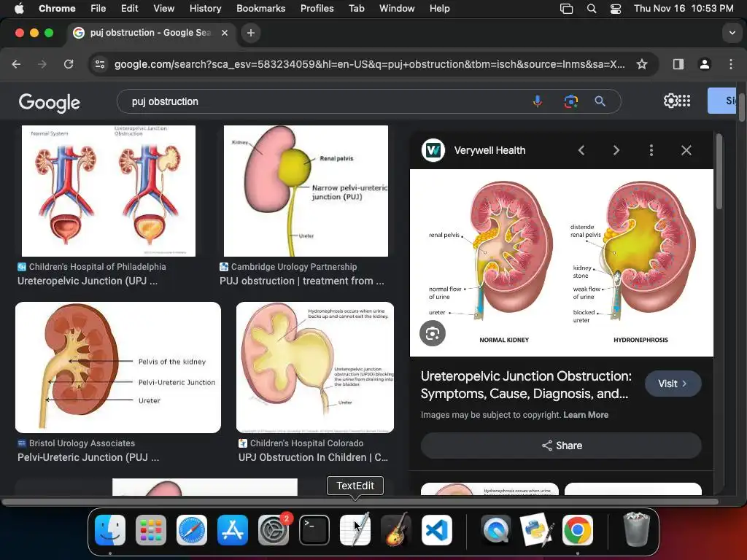Click the Chrome forward arrow
This screenshot has width=747, height=560.
(42, 64)
